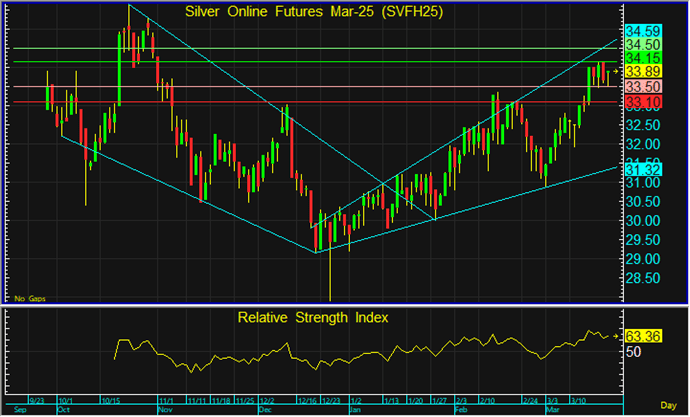This screenshot has width=690, height=417.
Task: Select the Nov month marker on time axis
Action: 164,410
